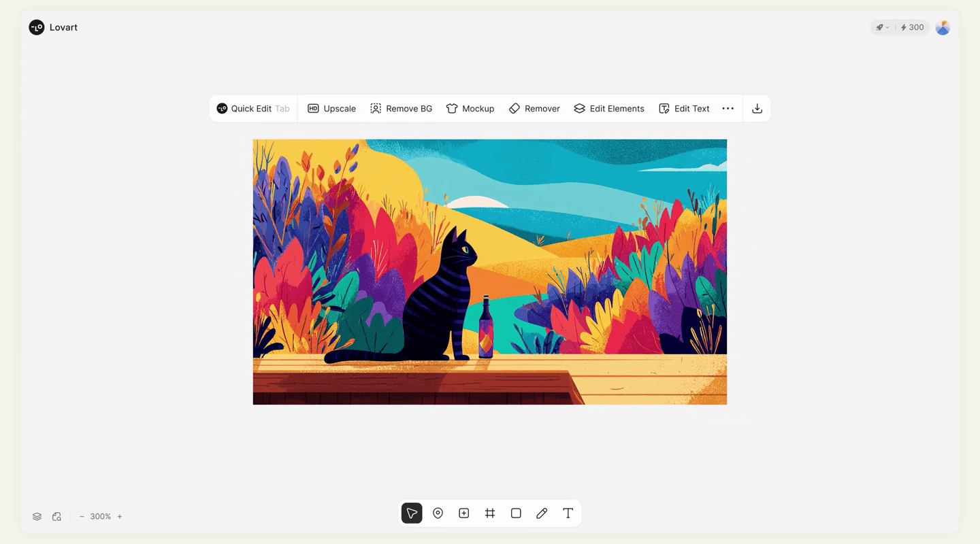
Task: Open the Mockup option
Action: coord(470,109)
